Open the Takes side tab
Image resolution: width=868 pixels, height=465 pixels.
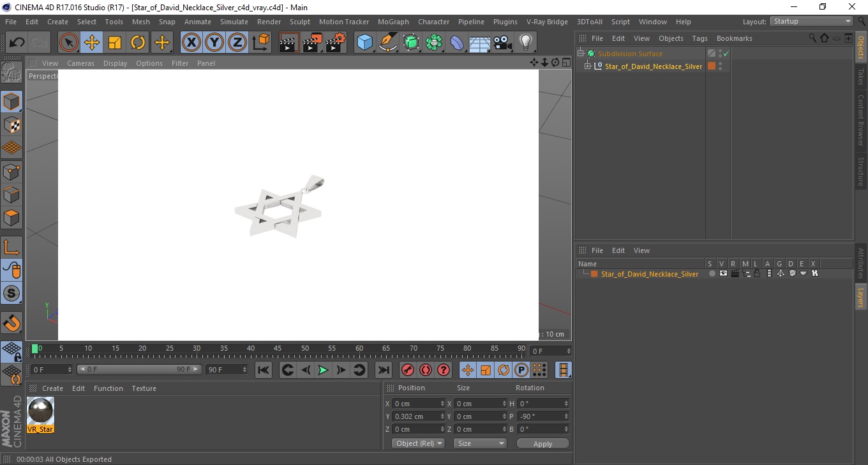pyautogui.click(x=861, y=77)
